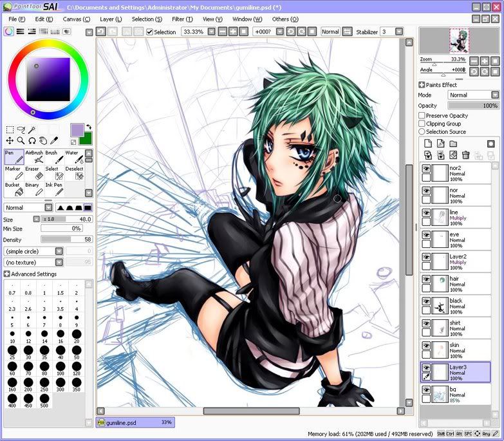Switch to gumiline.psd document tab
This screenshot has height=441, width=504.
[x=135, y=422]
